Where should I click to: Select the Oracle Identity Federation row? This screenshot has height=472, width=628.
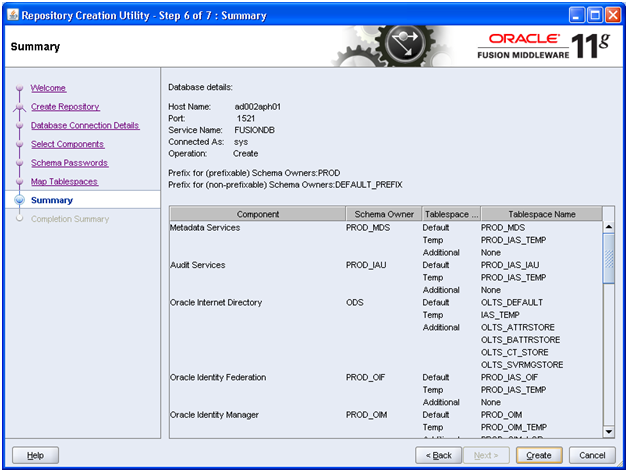[x=386, y=377]
